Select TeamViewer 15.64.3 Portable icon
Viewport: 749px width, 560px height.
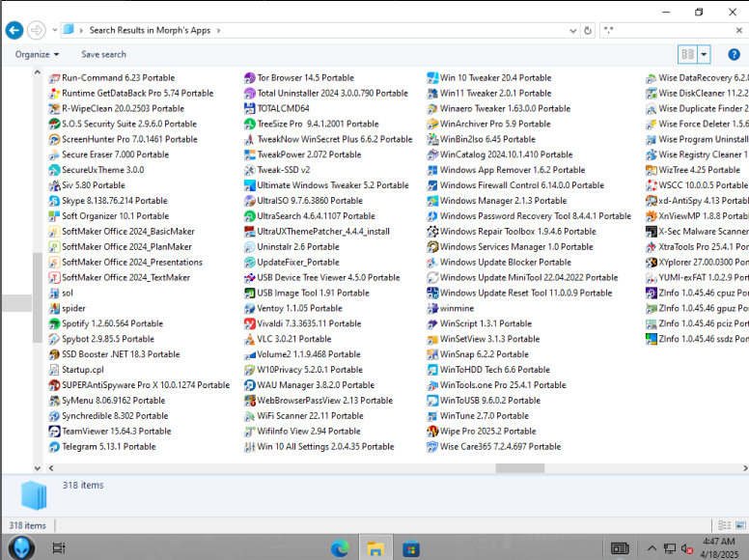coord(54,431)
